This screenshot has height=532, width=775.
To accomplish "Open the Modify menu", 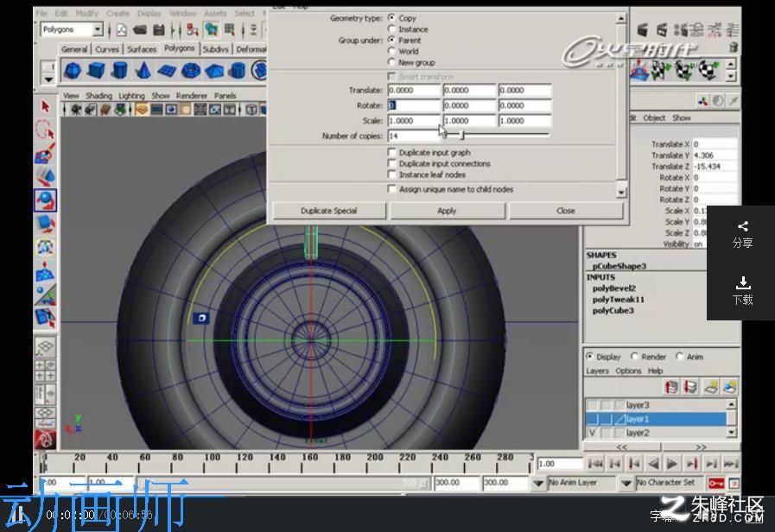I will pos(86,13).
